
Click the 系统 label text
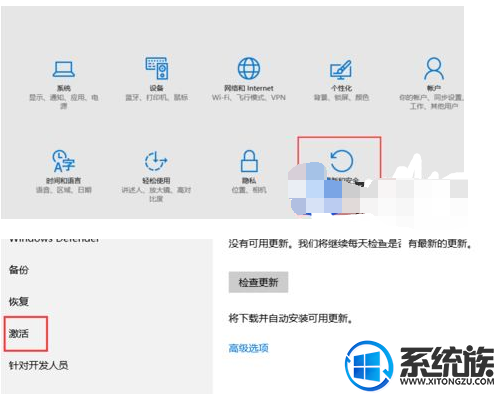tap(64, 88)
